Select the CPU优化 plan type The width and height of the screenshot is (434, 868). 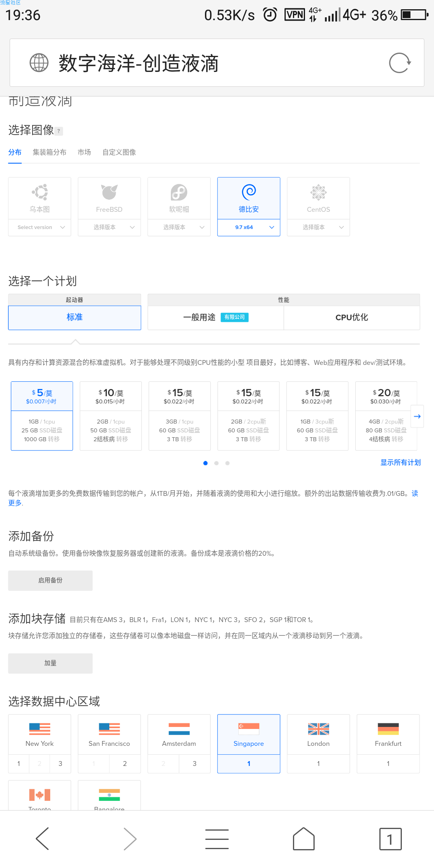point(352,317)
